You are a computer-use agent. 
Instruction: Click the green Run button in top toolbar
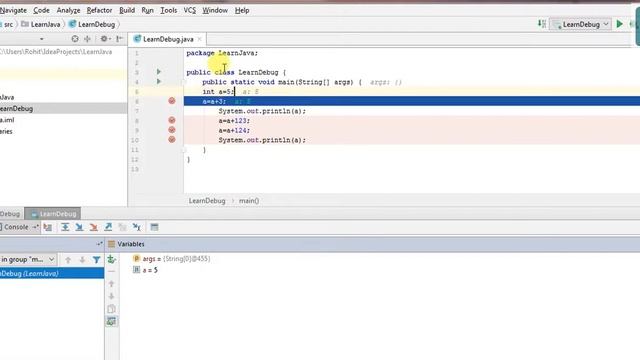(620, 24)
